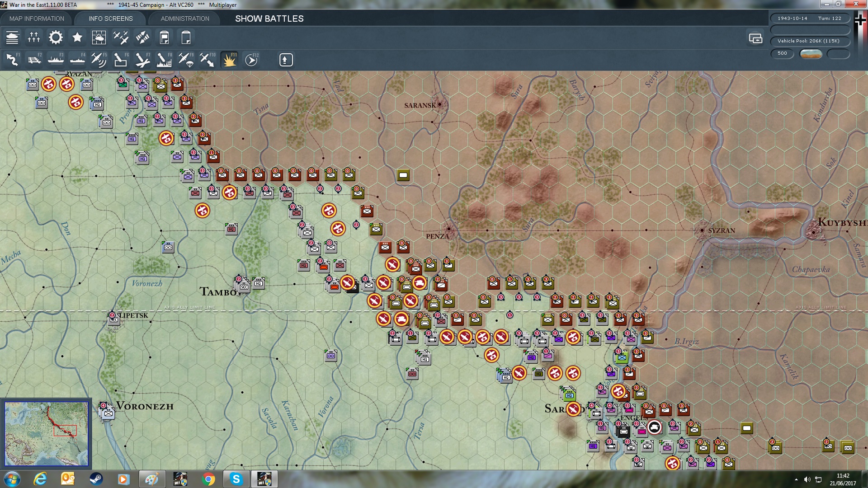The height and width of the screenshot is (488, 868).
Task: Click the battle marker southwest of Ryazan units
Action: [76, 102]
